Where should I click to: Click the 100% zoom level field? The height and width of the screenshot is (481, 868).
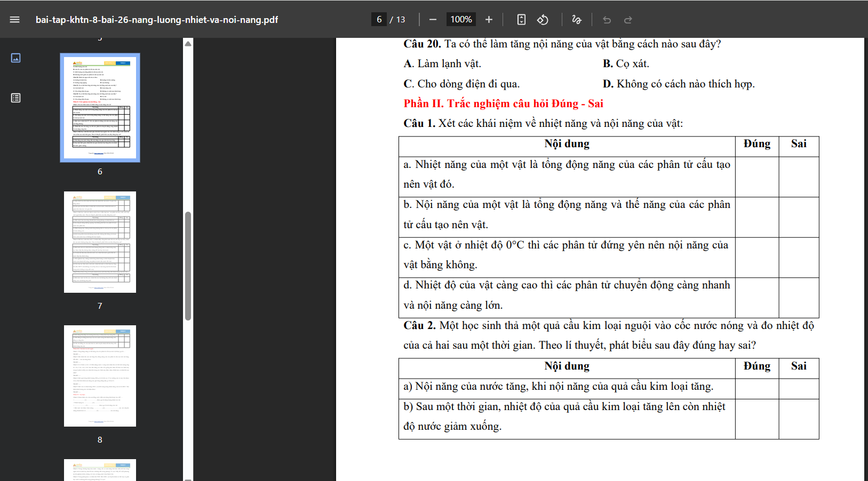[x=461, y=20]
